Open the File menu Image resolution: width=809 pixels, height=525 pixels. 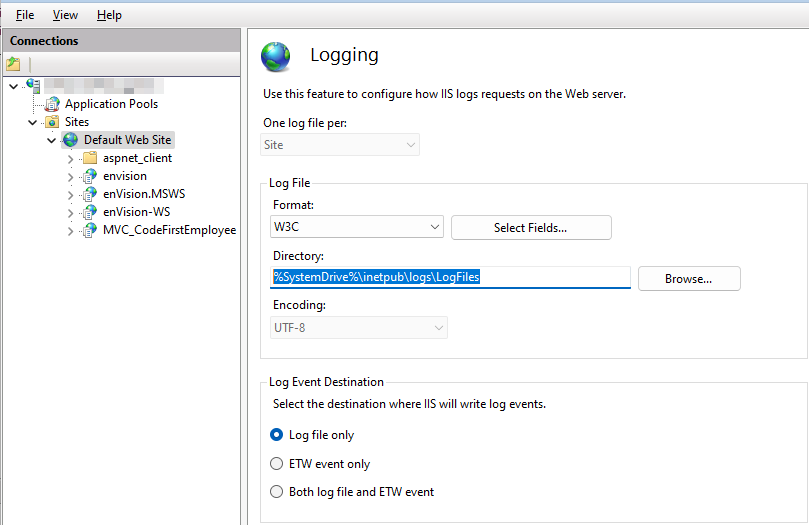(x=25, y=15)
